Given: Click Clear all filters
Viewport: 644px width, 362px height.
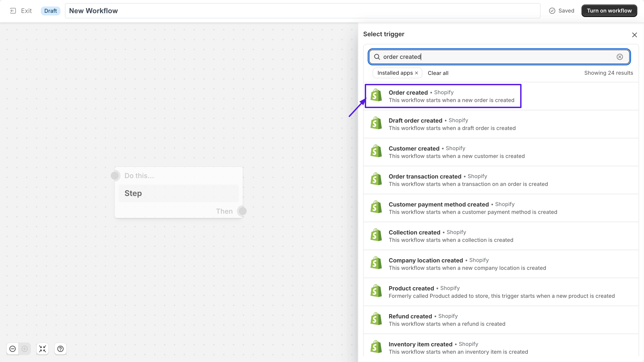Looking at the screenshot, I should (438, 73).
